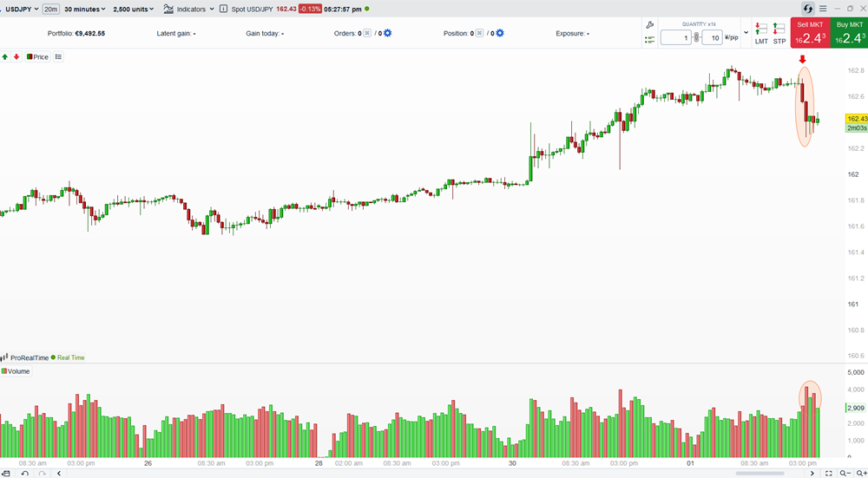Click the Position count shortcut box
The width and height of the screenshot is (868, 478).
click(479, 33)
